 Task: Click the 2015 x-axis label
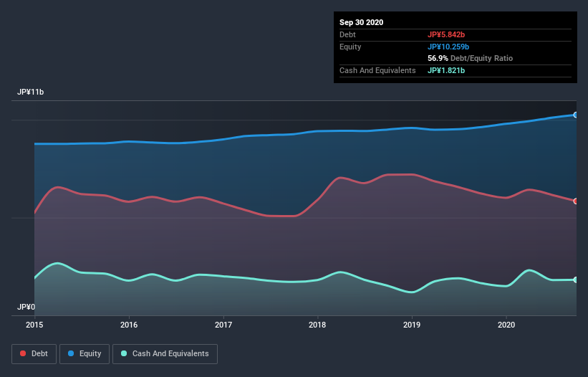point(34,325)
